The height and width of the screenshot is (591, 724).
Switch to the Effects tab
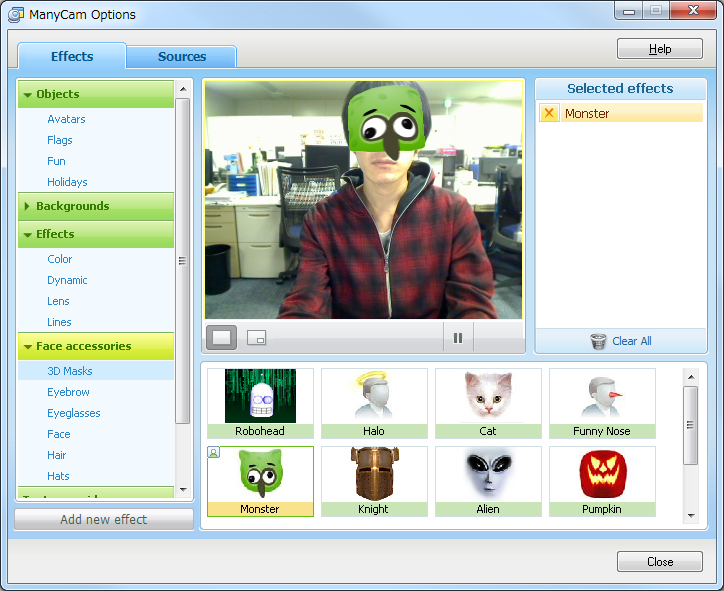pos(72,56)
